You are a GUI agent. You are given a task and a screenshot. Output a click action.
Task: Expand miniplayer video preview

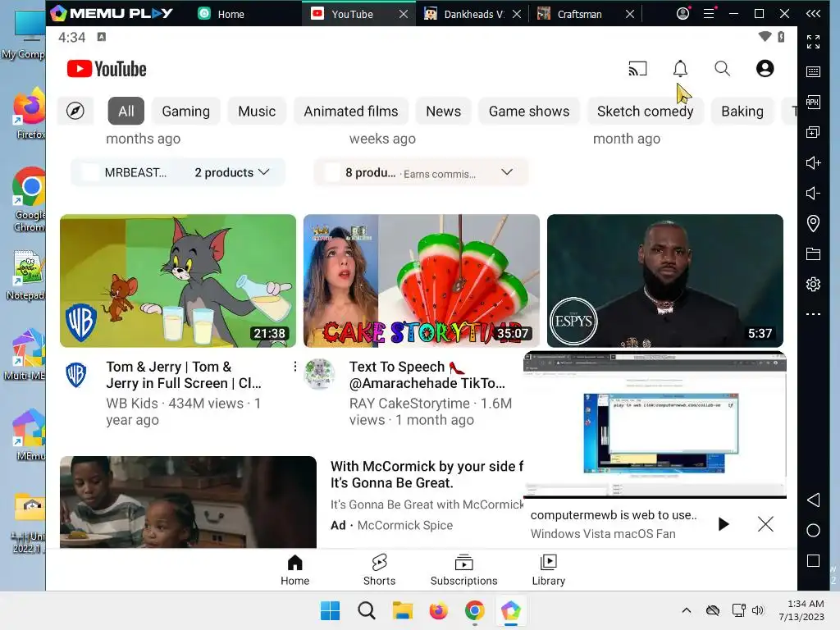pos(655,424)
